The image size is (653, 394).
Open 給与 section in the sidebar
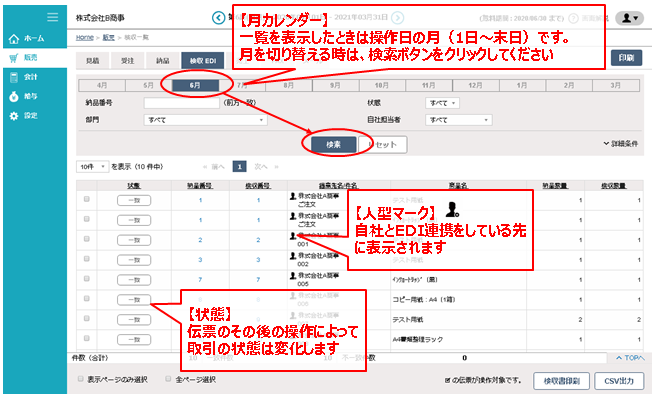[x=24, y=96]
